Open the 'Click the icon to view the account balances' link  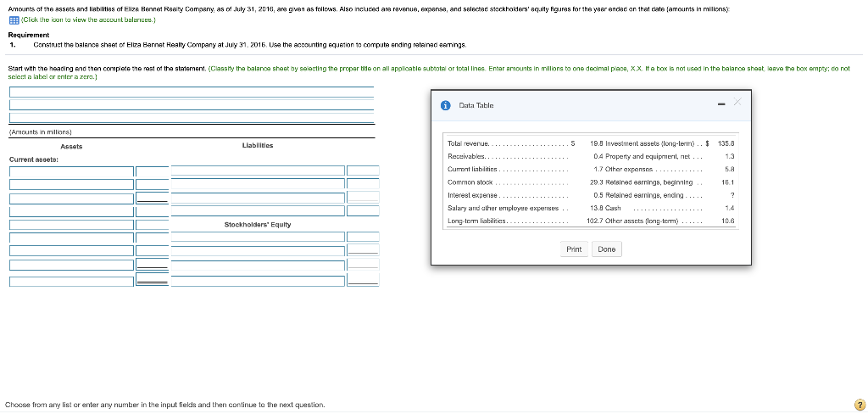[88, 20]
